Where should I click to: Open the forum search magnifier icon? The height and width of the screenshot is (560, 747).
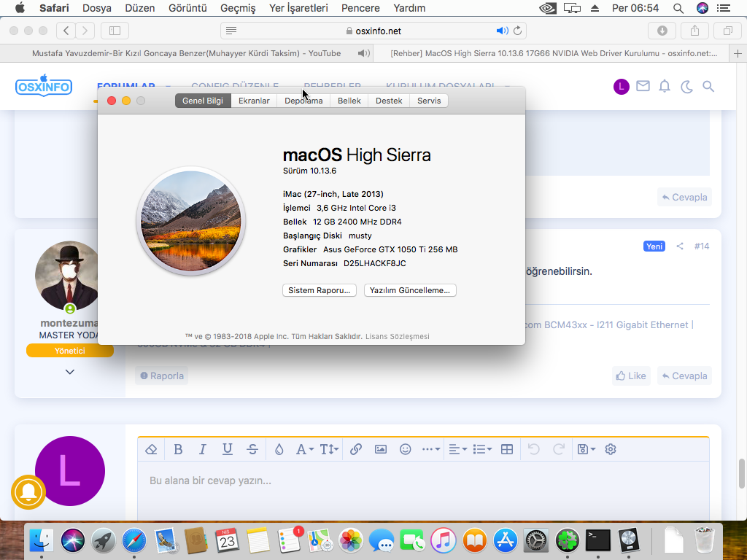(708, 87)
